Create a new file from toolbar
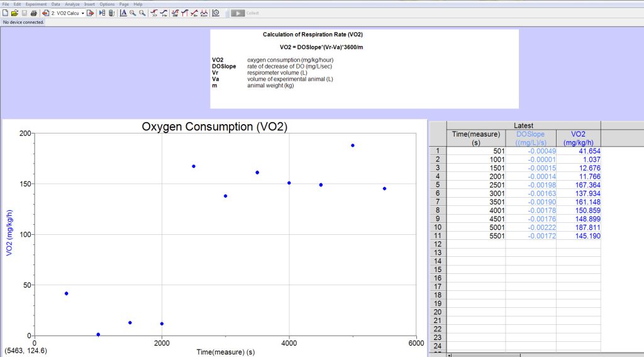Viewport: 644px width, 357px height. pyautogui.click(x=5, y=13)
